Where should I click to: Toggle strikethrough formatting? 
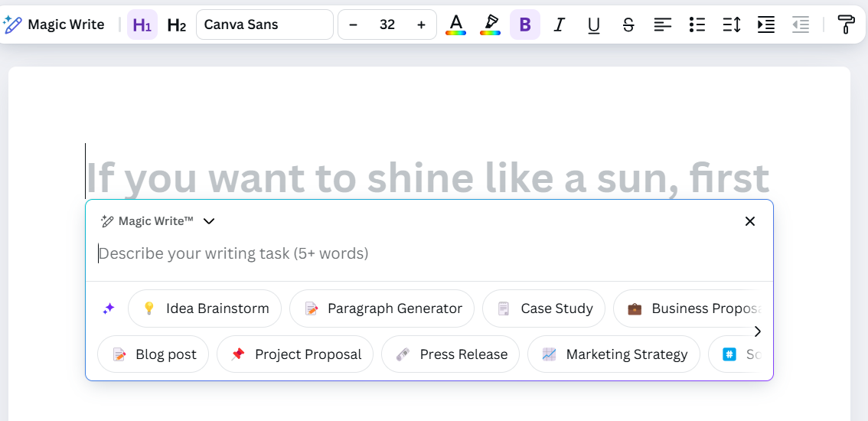click(628, 24)
